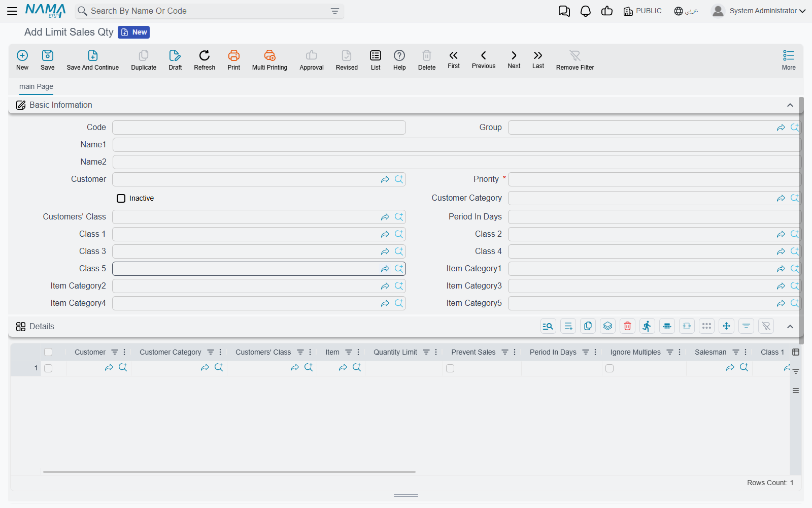Open the More options menu
This screenshot has width=812, height=508.
click(789, 60)
